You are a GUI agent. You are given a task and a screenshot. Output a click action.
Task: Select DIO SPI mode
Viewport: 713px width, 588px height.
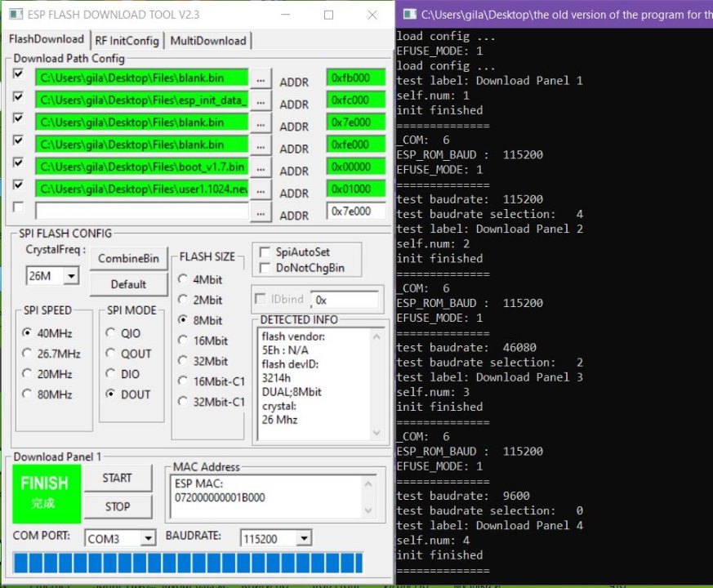(123, 374)
